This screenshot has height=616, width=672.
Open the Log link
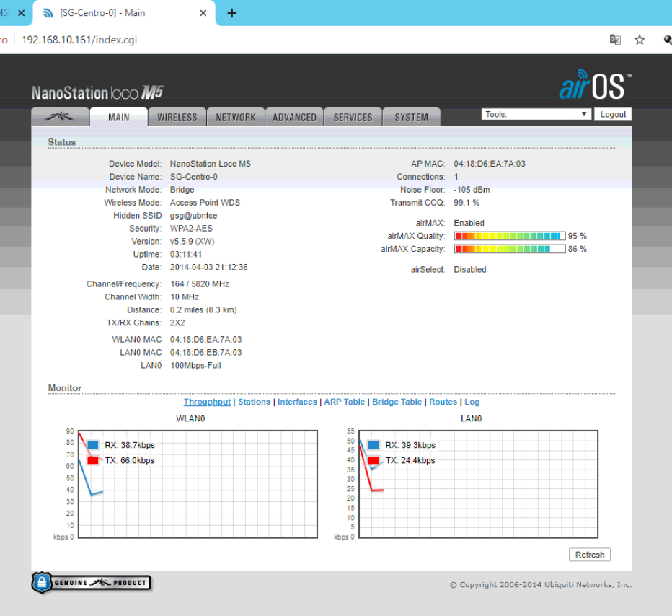pyautogui.click(x=472, y=402)
